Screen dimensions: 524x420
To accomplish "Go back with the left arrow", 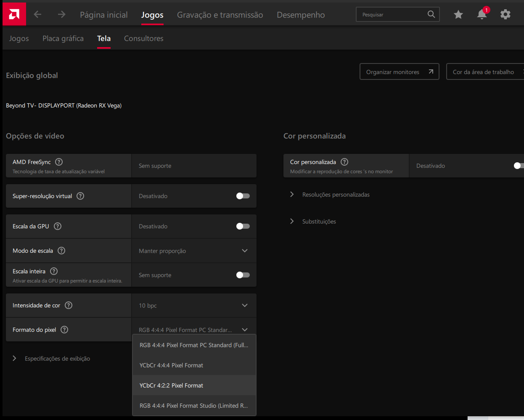I will [x=38, y=15].
